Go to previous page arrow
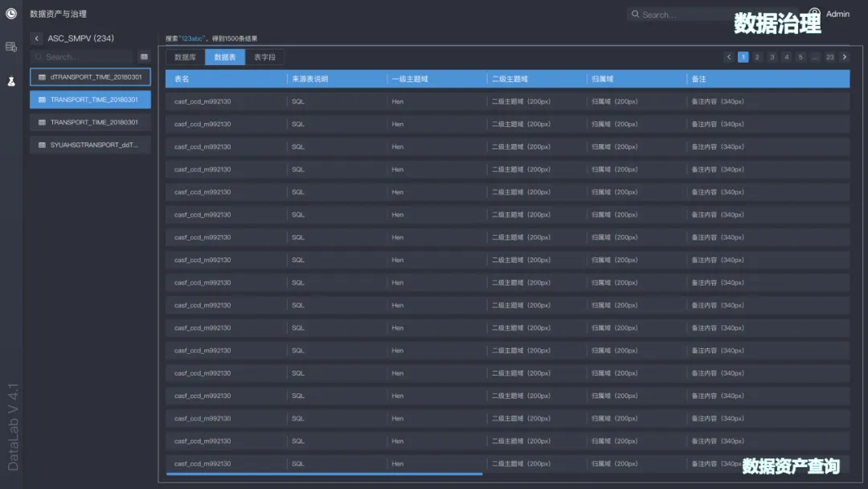This screenshot has width=868, height=489. click(x=728, y=57)
